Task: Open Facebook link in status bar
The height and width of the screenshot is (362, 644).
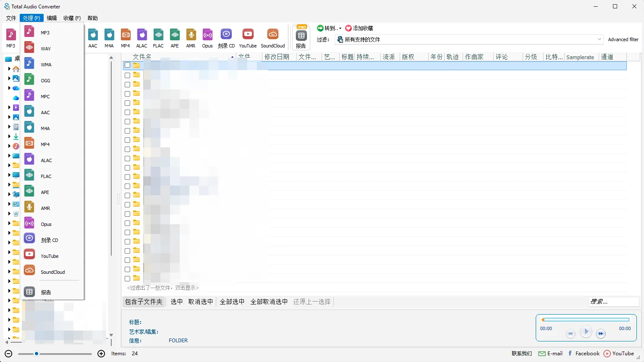Action: (584, 354)
